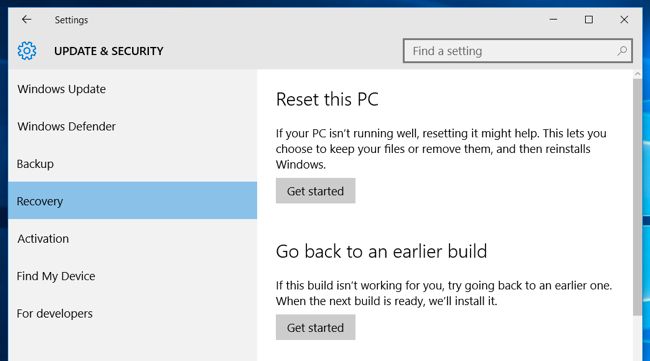Click the Settings title text
This screenshot has height=361, width=650.
coord(71,20)
